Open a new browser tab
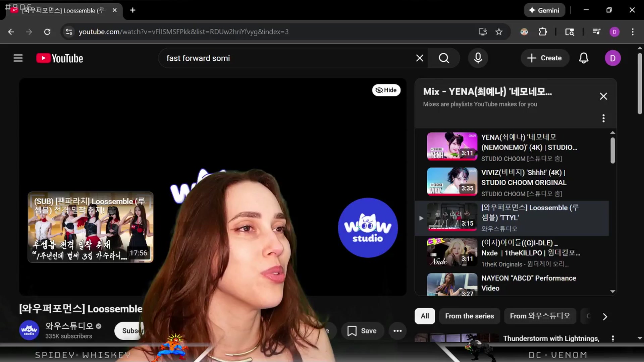The width and height of the screenshot is (644, 362). tap(133, 10)
